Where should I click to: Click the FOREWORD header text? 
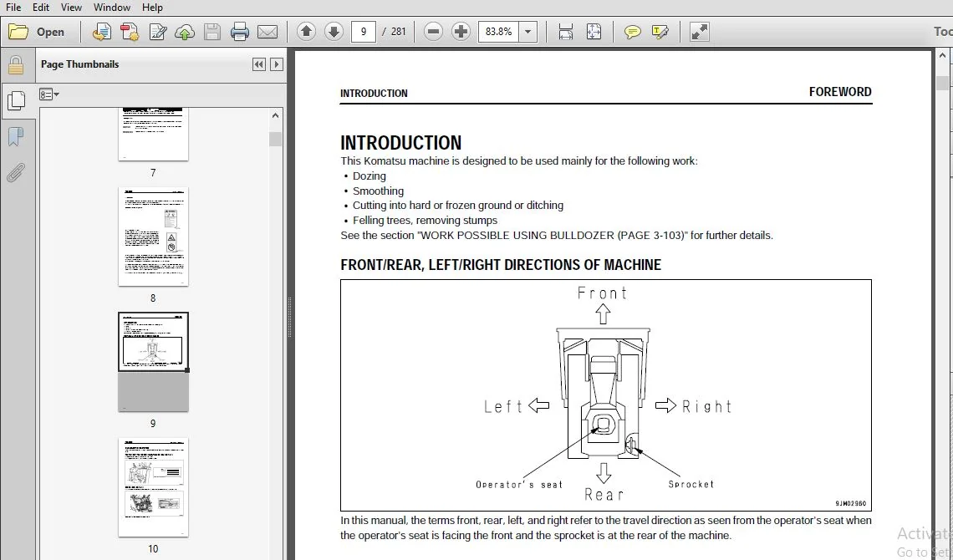840,92
